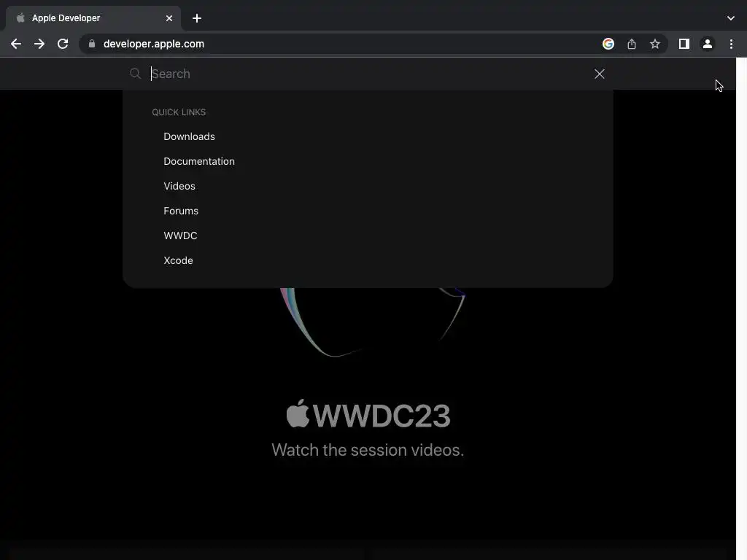Click the address bar URL developer.apple.com

pyautogui.click(x=154, y=44)
